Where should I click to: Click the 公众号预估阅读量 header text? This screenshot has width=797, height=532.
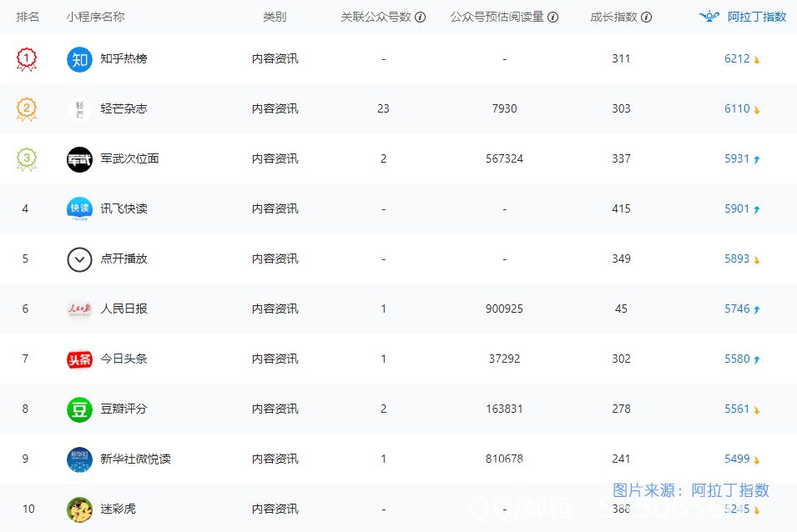pos(497,17)
